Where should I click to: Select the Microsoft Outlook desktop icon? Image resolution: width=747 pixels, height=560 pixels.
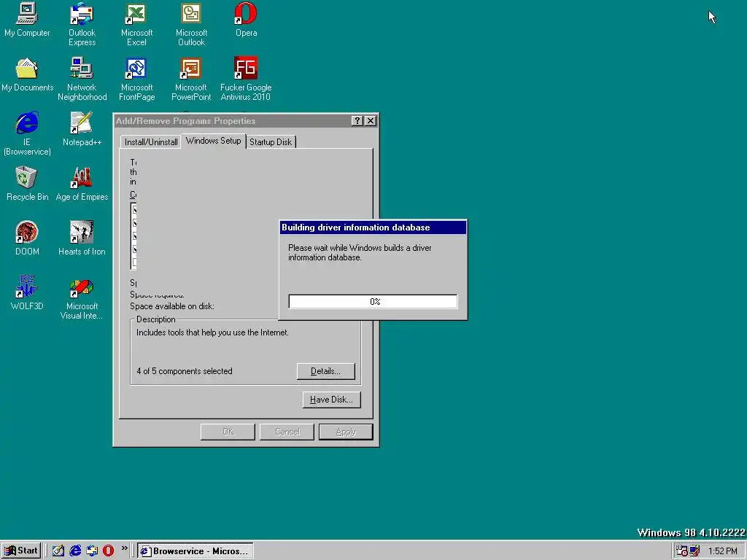[x=191, y=24]
